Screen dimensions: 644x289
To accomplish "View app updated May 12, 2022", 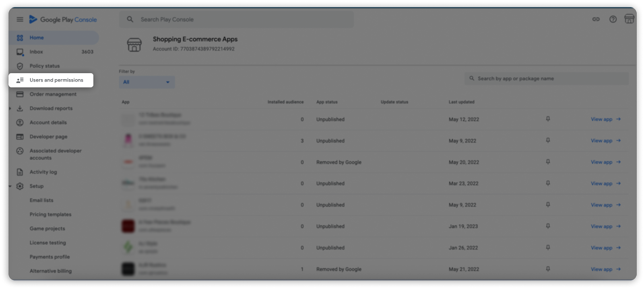I will pyautogui.click(x=606, y=119).
